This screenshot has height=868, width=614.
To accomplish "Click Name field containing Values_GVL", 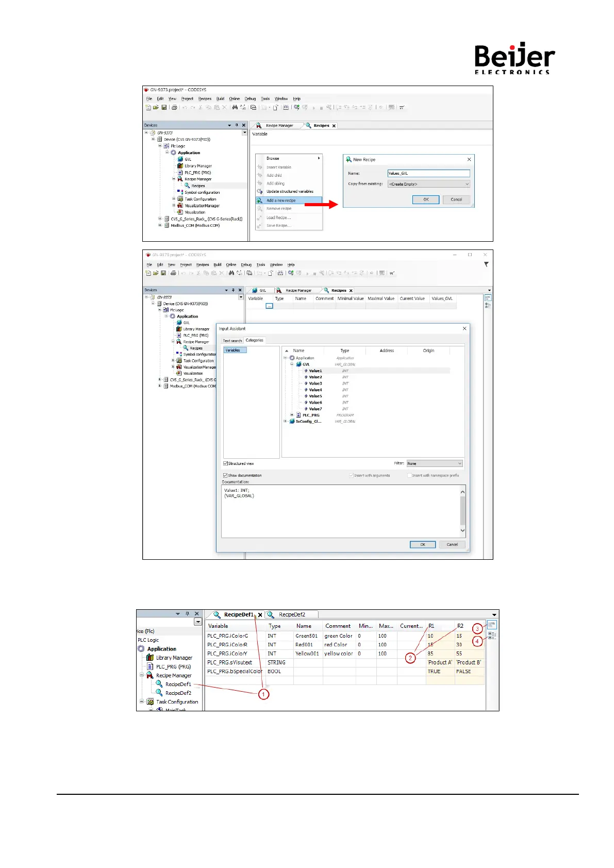I will click(429, 173).
